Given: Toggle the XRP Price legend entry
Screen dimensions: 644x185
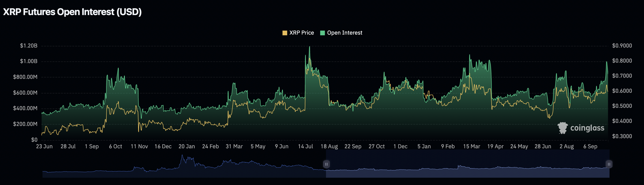Looking at the screenshot, I should tap(298, 33).
